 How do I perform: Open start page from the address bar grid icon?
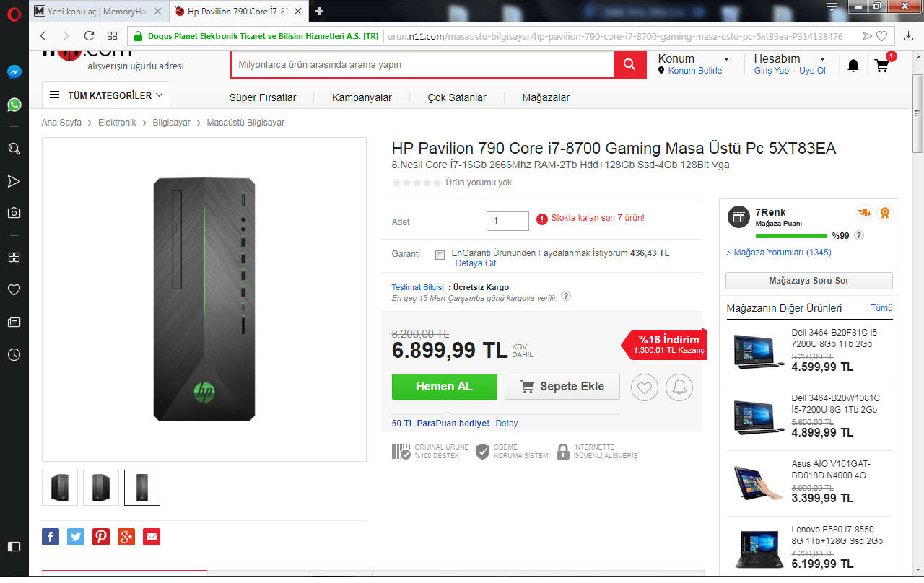click(x=112, y=36)
